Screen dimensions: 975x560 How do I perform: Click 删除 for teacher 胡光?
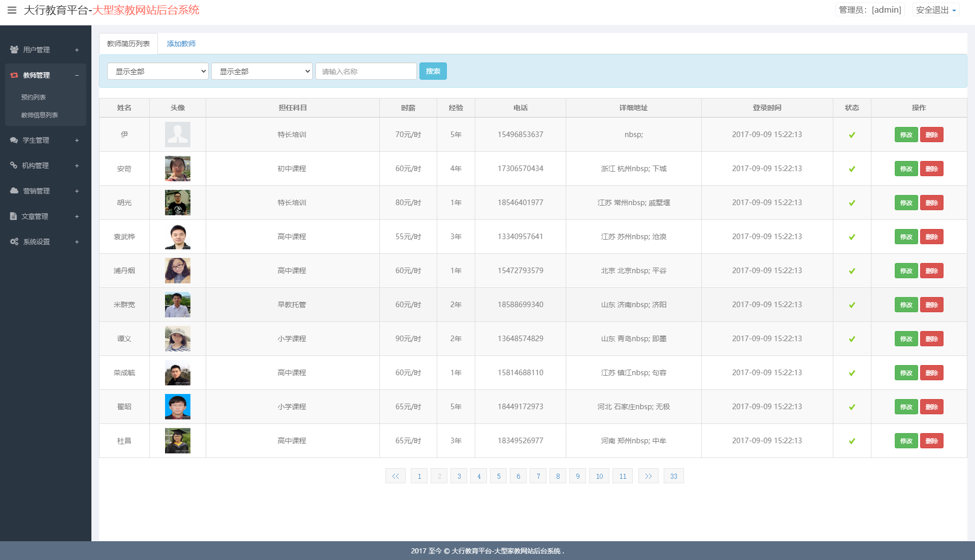coord(932,203)
